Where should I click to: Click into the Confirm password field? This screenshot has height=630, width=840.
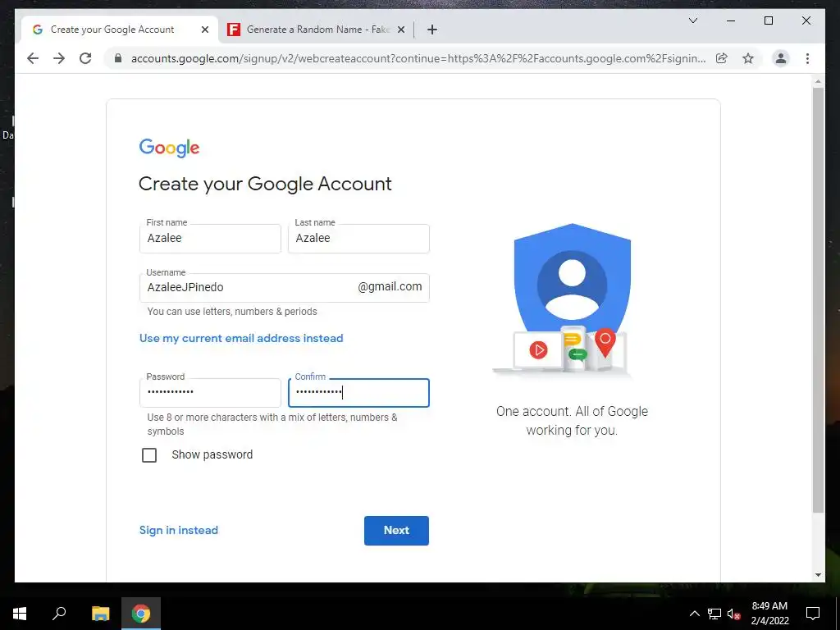click(358, 393)
